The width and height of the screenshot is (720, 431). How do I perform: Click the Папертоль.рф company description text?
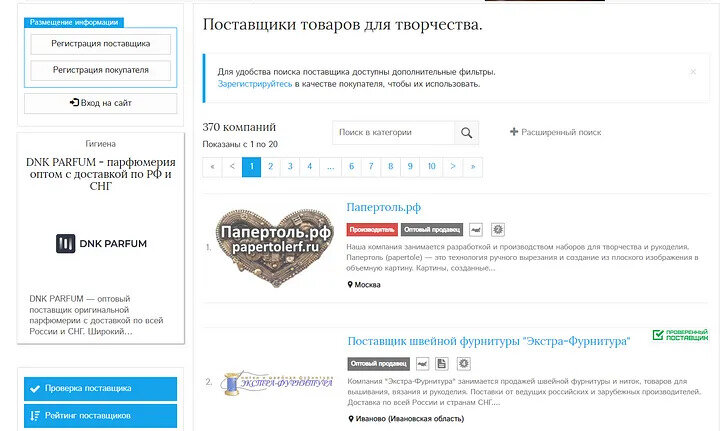pyautogui.click(x=522, y=257)
